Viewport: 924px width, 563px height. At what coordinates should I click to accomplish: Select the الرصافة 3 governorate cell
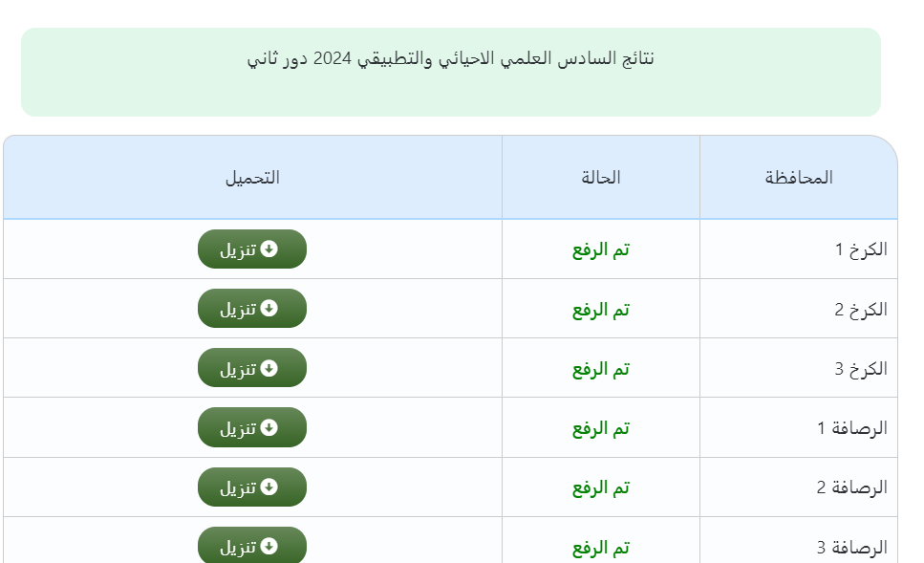(x=852, y=548)
